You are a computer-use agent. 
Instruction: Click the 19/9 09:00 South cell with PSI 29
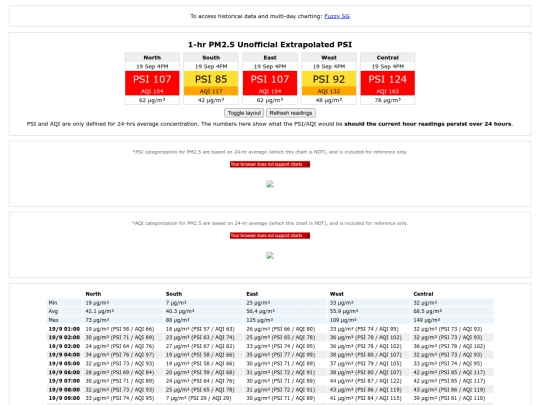(199, 398)
